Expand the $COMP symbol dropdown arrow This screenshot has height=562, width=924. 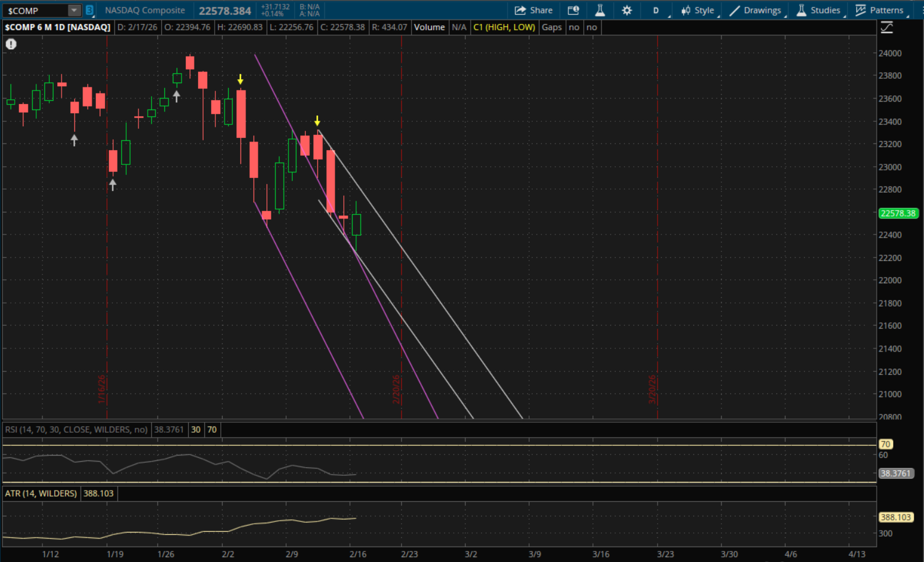click(74, 10)
